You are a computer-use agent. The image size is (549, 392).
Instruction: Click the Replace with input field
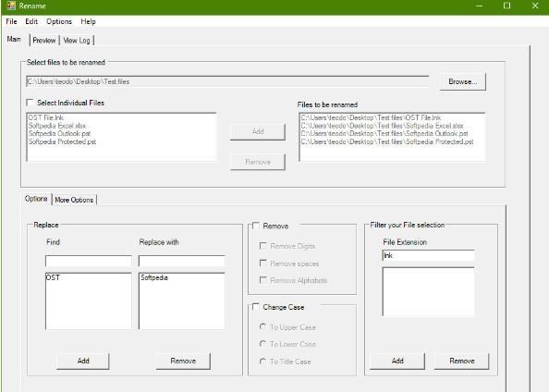182,261
